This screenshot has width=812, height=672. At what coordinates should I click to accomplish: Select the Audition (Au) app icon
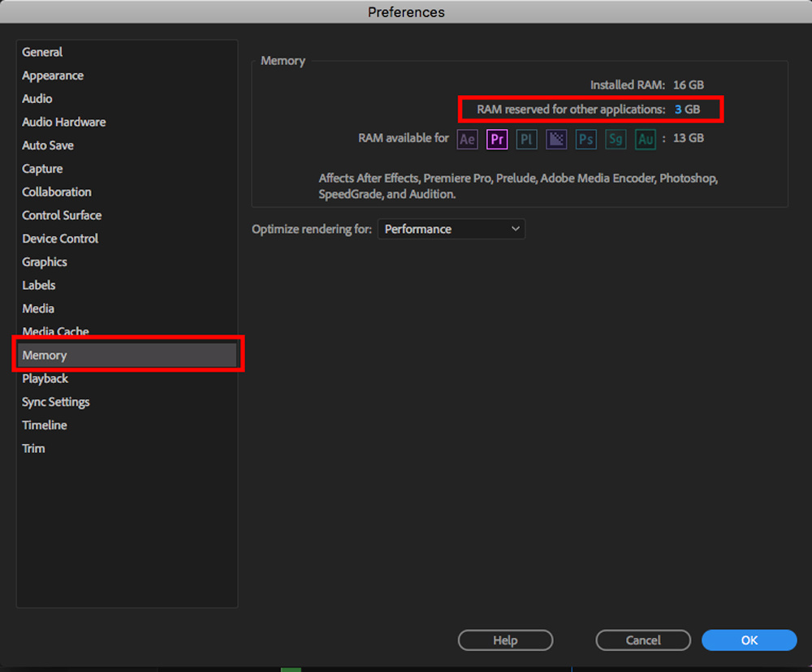645,139
